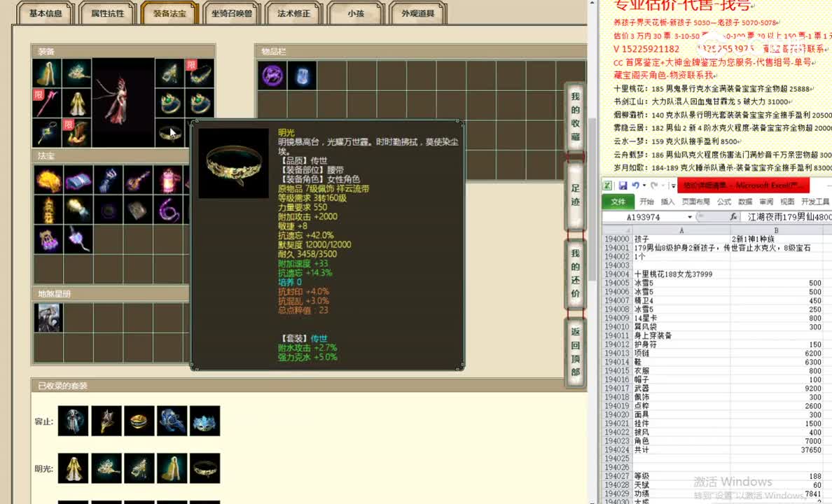Click the dark purple ring 法宝 icon
This screenshot has height=504, width=832.
click(109, 210)
